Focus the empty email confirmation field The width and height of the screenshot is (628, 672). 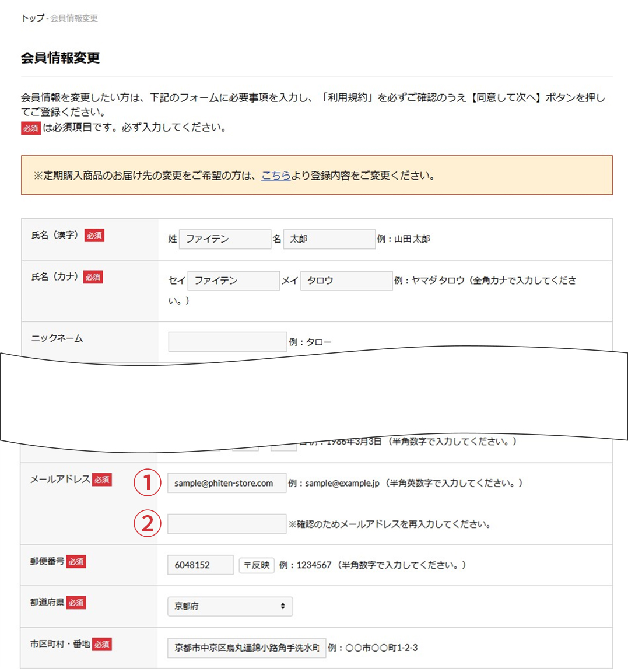[226, 524]
